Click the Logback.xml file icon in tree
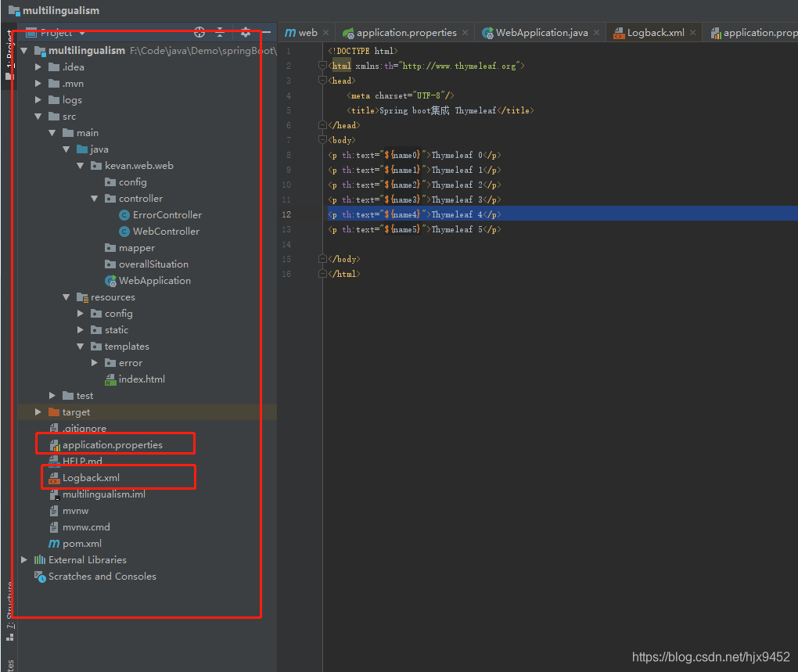Screen dimensions: 798x672 coord(54,478)
